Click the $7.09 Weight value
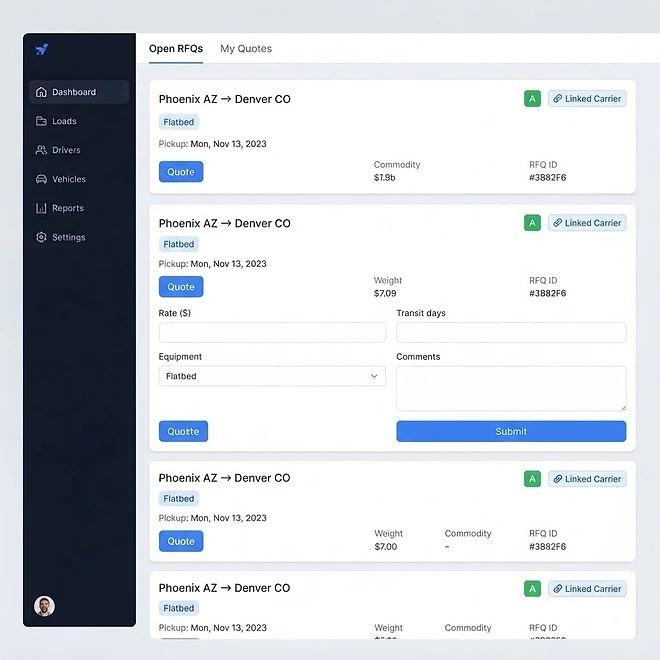660x660 pixels. tap(385, 293)
